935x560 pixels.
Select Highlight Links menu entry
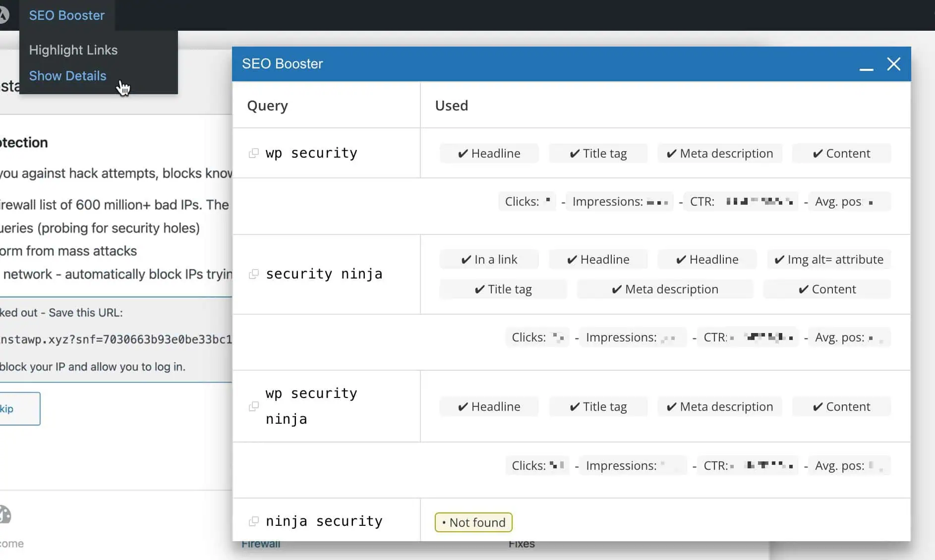tap(73, 50)
